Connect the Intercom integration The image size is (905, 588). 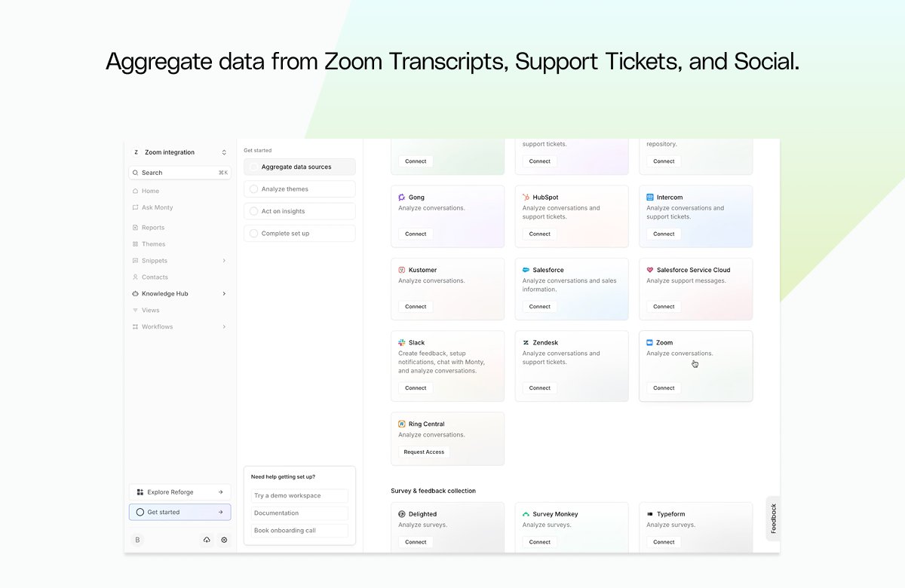(664, 234)
